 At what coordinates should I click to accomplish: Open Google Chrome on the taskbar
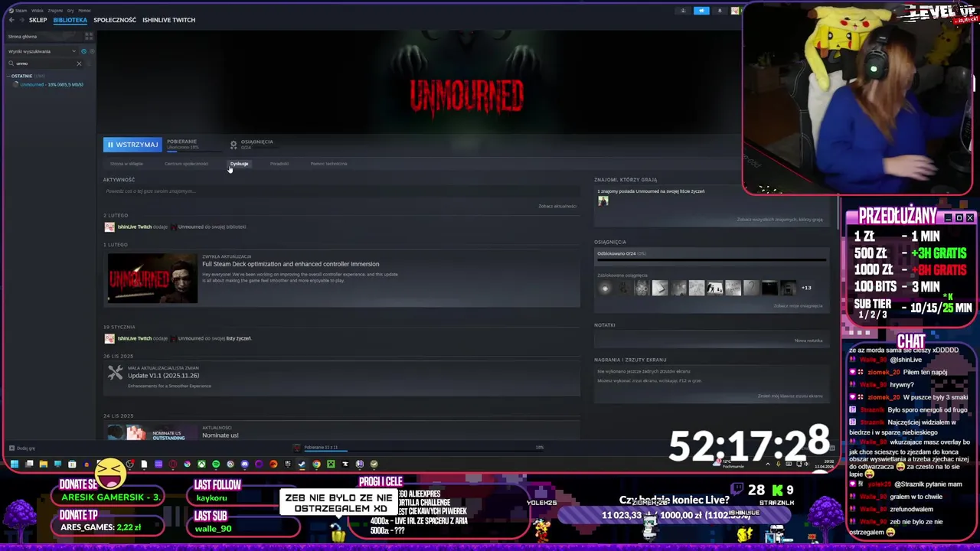click(x=316, y=464)
